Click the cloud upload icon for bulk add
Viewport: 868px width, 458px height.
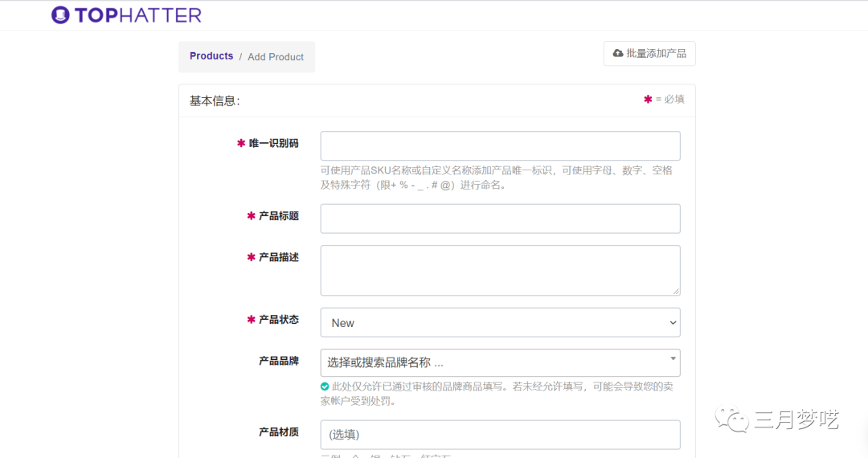617,53
